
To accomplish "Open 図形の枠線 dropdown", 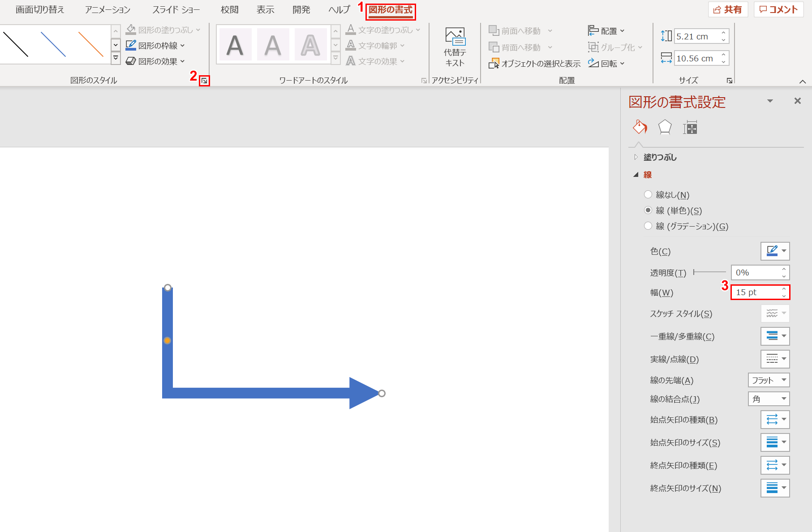I will [x=155, y=45].
